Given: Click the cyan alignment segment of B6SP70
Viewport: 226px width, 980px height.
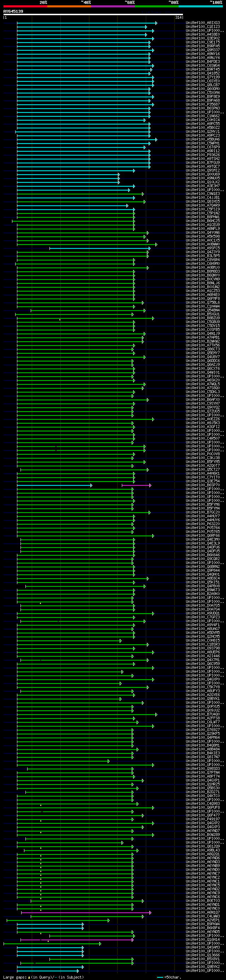Looking at the screenshot, I should point(54,485).
